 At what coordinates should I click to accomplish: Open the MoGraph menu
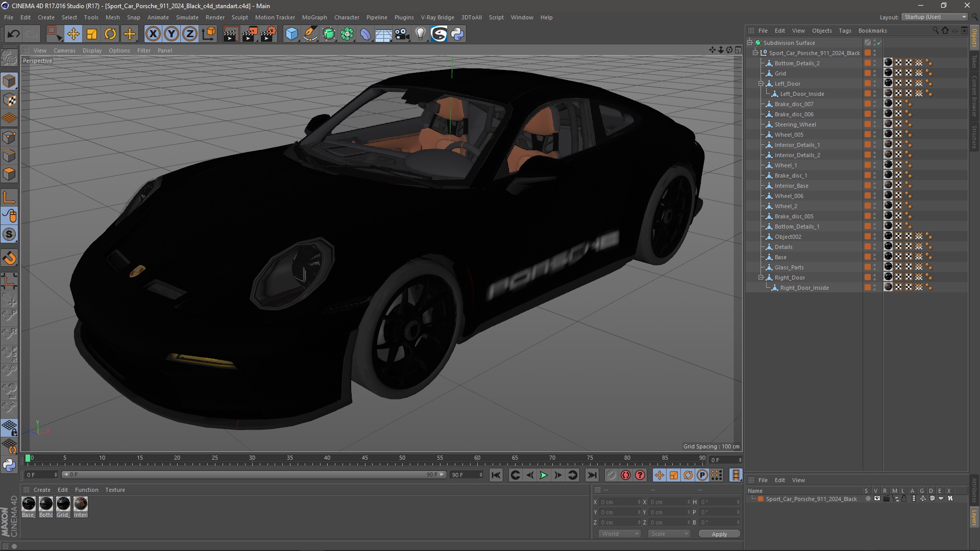(314, 17)
